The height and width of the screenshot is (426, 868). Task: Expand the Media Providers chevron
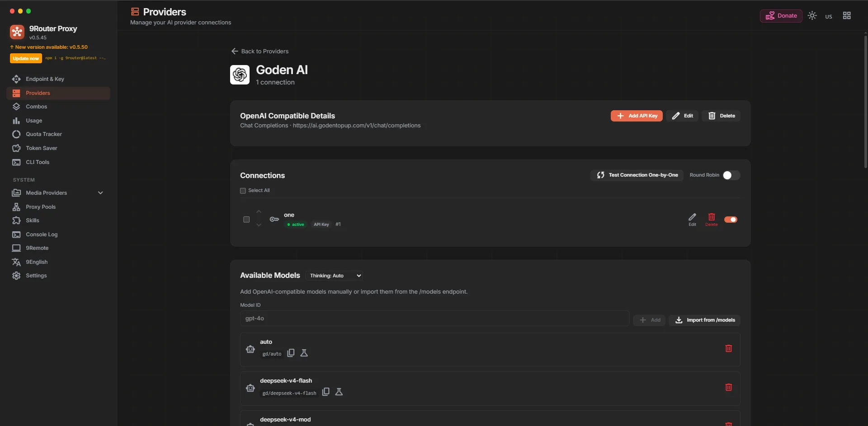pyautogui.click(x=100, y=193)
